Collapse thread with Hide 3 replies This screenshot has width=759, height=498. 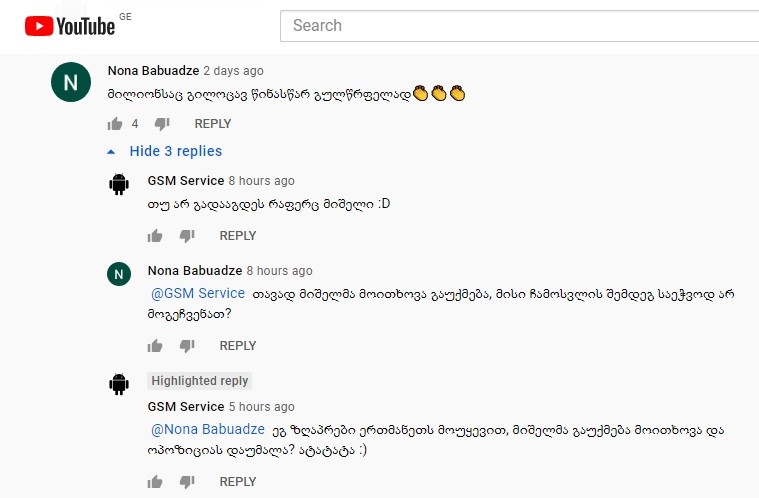point(175,151)
